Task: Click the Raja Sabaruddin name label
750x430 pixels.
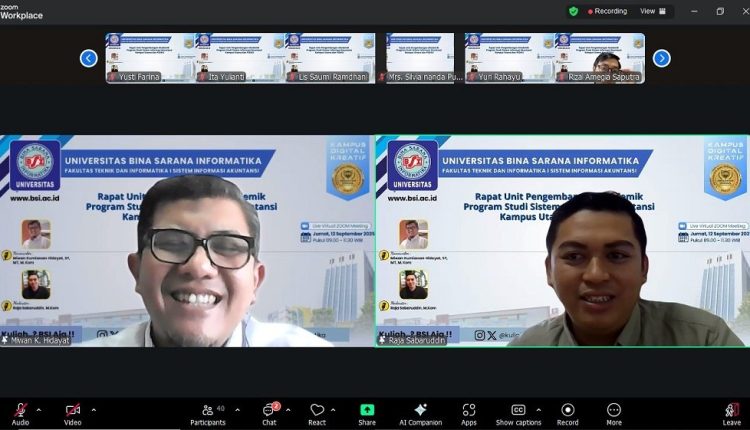Action: coord(412,341)
